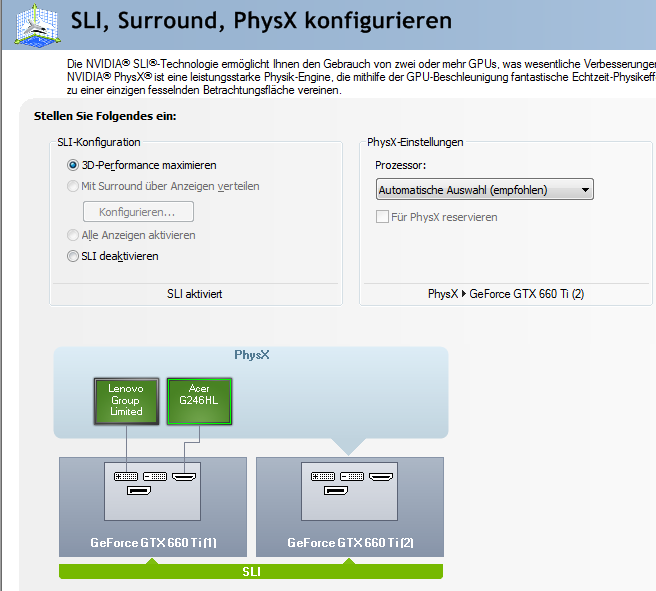Viewport: 656px width, 591px height.
Task: Click the SLI Surround PhysX header icon
Action: (38, 25)
